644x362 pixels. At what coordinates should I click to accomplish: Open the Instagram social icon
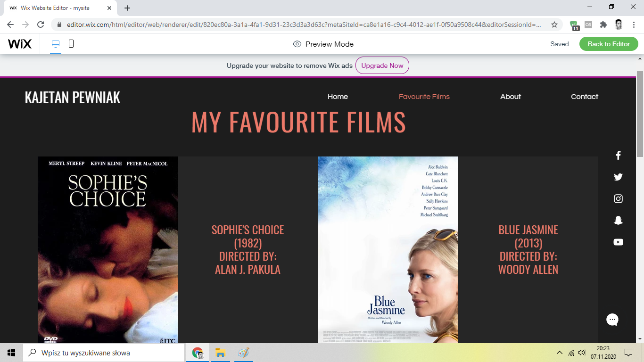click(x=618, y=199)
